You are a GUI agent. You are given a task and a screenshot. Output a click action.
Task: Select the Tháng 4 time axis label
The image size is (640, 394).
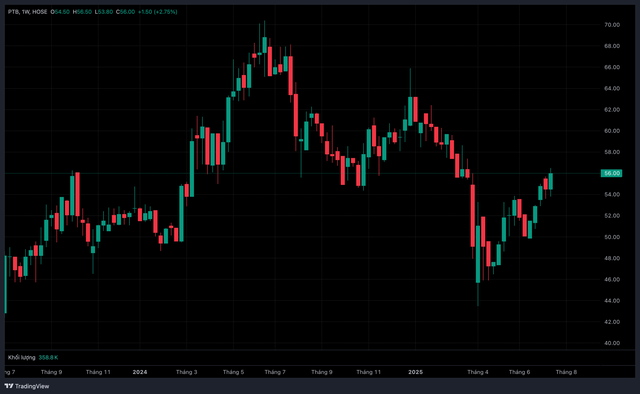click(x=478, y=372)
